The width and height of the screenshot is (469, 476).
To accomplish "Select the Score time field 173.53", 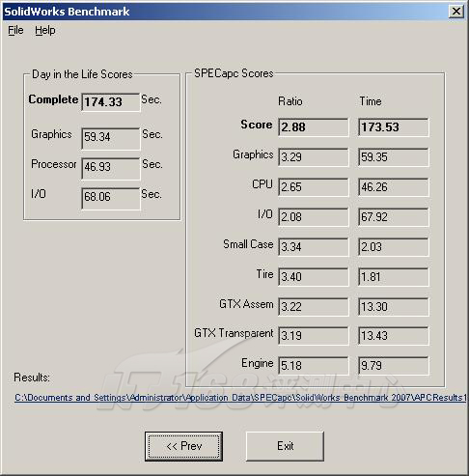I will pos(394,127).
